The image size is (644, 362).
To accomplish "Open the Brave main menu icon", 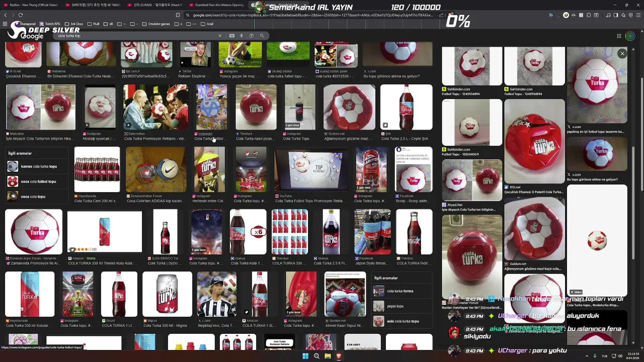I will (638, 15).
